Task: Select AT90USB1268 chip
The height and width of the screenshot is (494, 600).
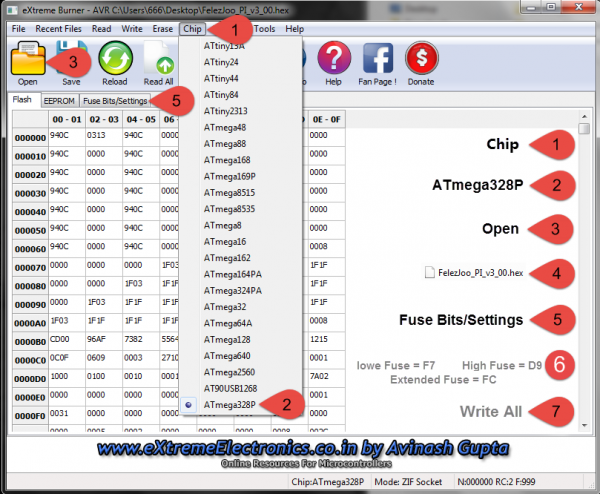Action: point(241,389)
